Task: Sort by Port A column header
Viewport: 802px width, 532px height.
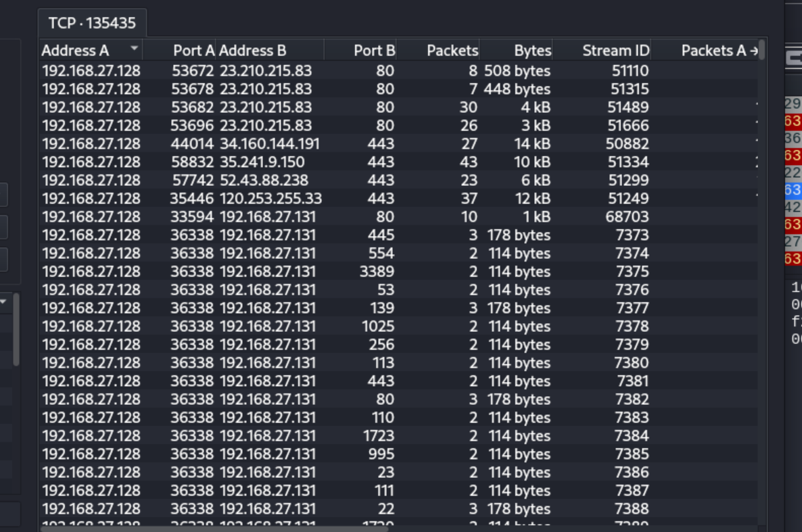Action: pyautogui.click(x=179, y=50)
